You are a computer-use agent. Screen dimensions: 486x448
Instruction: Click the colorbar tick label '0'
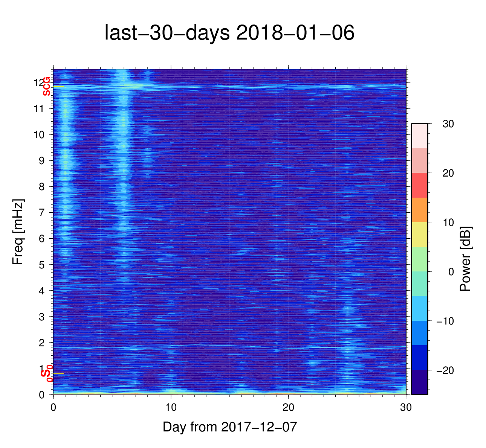pyautogui.click(x=451, y=272)
